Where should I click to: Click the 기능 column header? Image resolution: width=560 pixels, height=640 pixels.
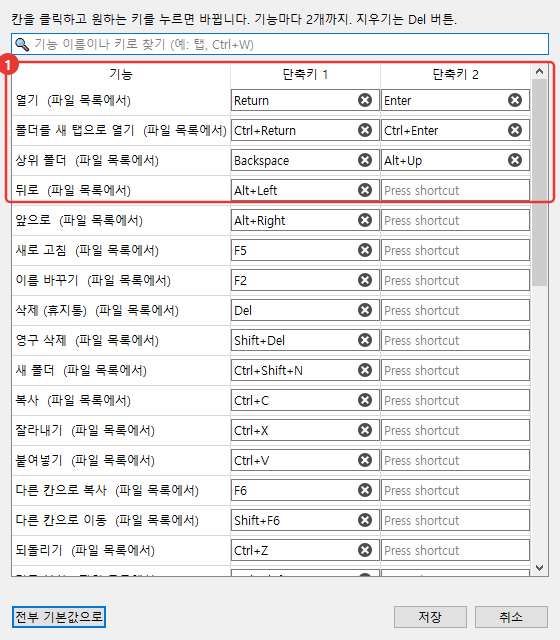(x=121, y=74)
